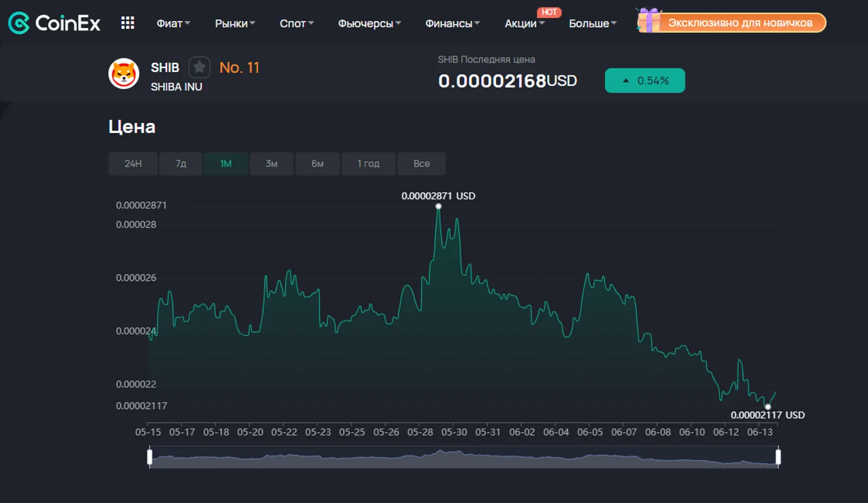868x503 pixels.
Task: Select the 1 год time range
Action: tap(368, 164)
